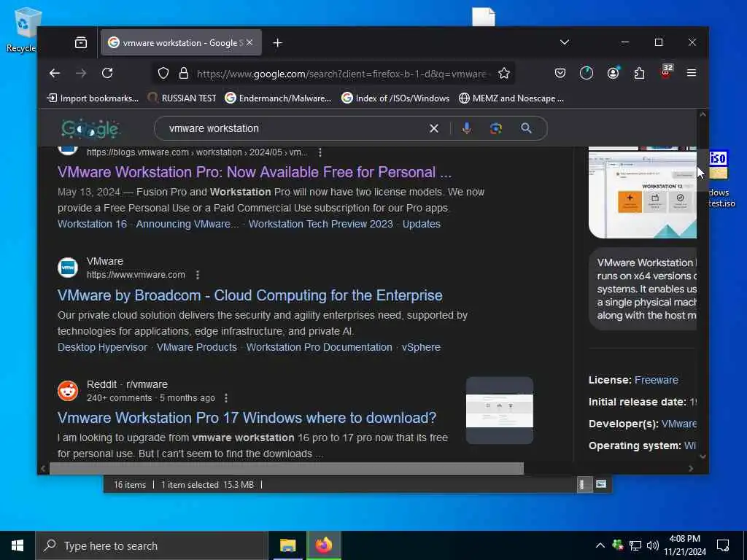Follow the Workstation Tech Preview 2023 sitelink
The image size is (747, 560).
tap(321, 224)
